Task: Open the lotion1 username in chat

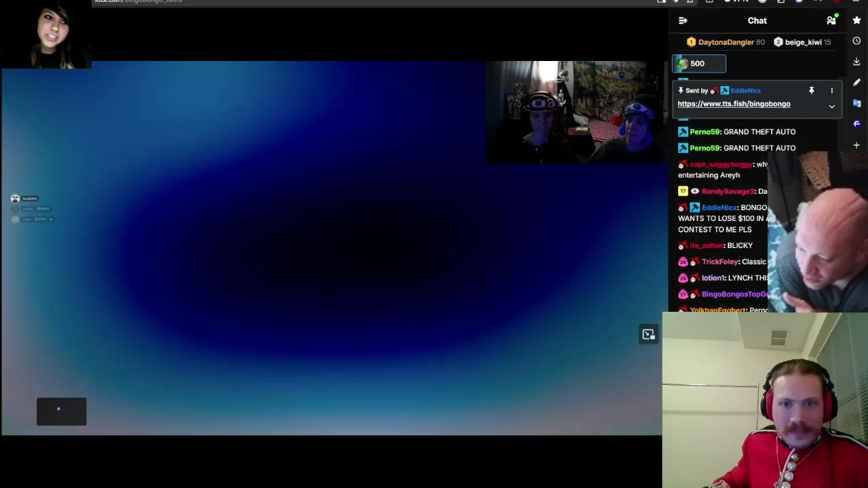Action: pyautogui.click(x=713, y=278)
